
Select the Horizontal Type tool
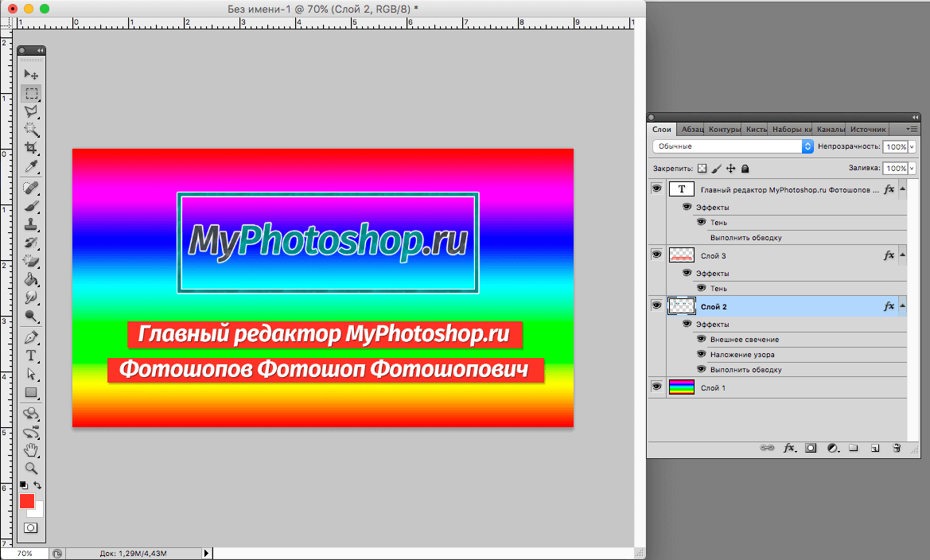(31, 355)
